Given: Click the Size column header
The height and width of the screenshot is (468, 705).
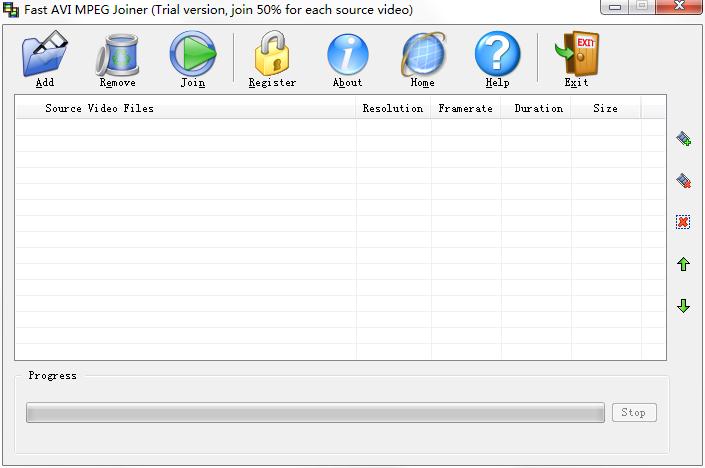Looking at the screenshot, I should point(606,108).
